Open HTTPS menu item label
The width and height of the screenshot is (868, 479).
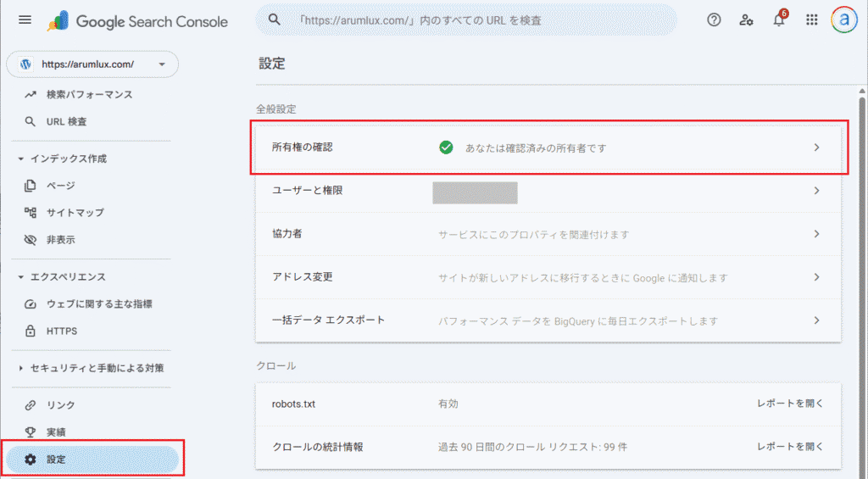coord(62,331)
